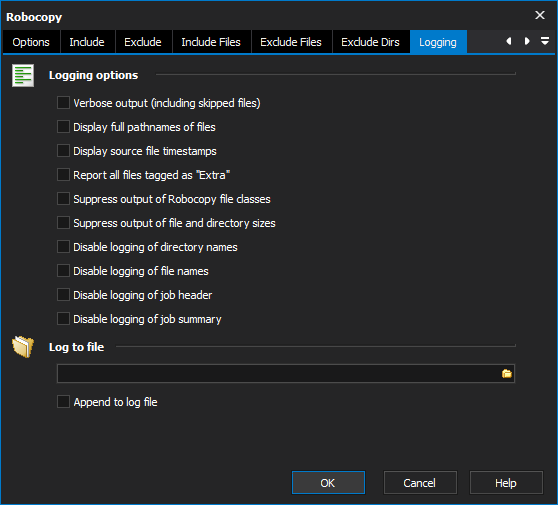Image resolution: width=558 pixels, height=505 pixels.
Task: Open Help for this dialog
Action: pyautogui.click(x=506, y=483)
